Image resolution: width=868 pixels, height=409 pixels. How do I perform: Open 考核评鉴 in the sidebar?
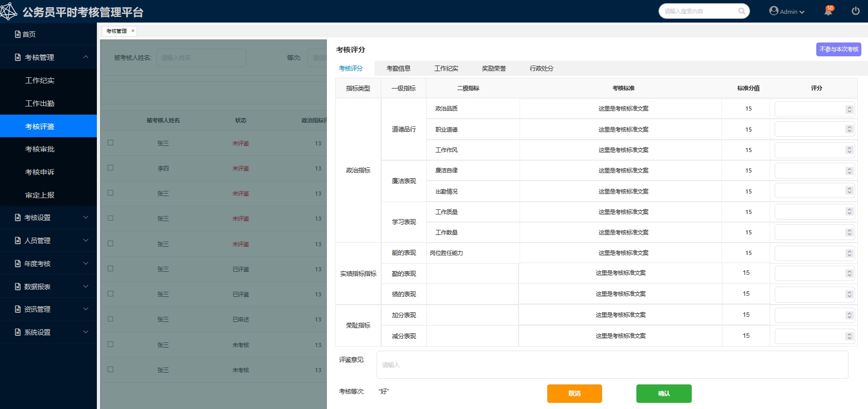pyautogui.click(x=48, y=126)
